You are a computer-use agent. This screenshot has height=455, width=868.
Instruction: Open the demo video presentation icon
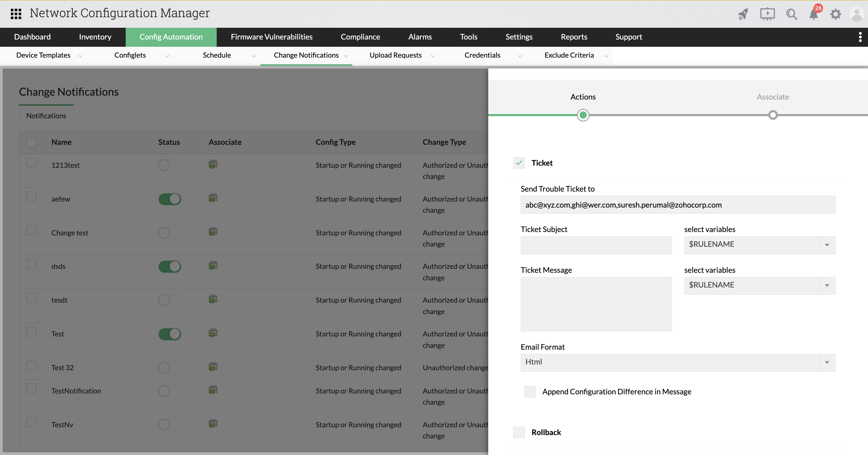[767, 14]
